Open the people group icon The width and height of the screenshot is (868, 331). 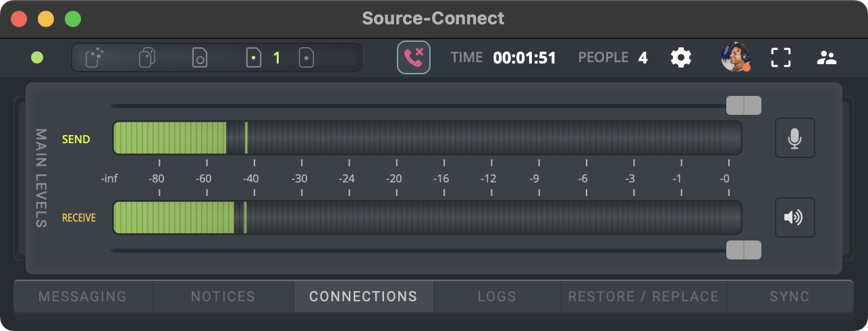pyautogui.click(x=826, y=57)
